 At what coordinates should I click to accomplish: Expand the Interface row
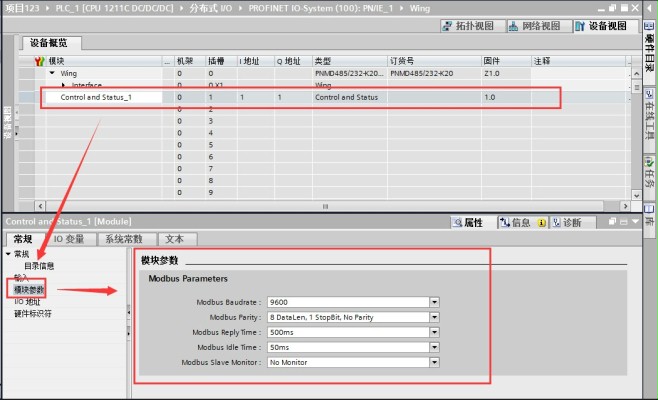63,85
